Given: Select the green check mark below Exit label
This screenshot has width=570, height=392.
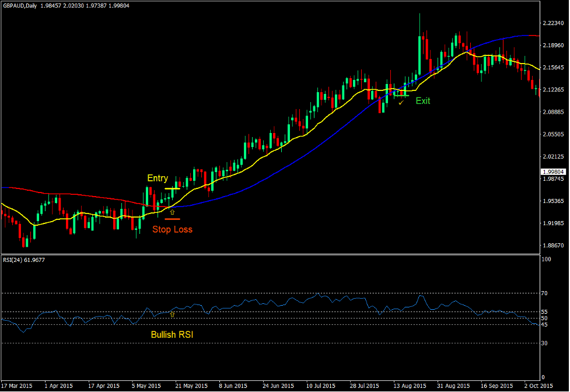Looking at the screenshot, I should click(401, 103).
